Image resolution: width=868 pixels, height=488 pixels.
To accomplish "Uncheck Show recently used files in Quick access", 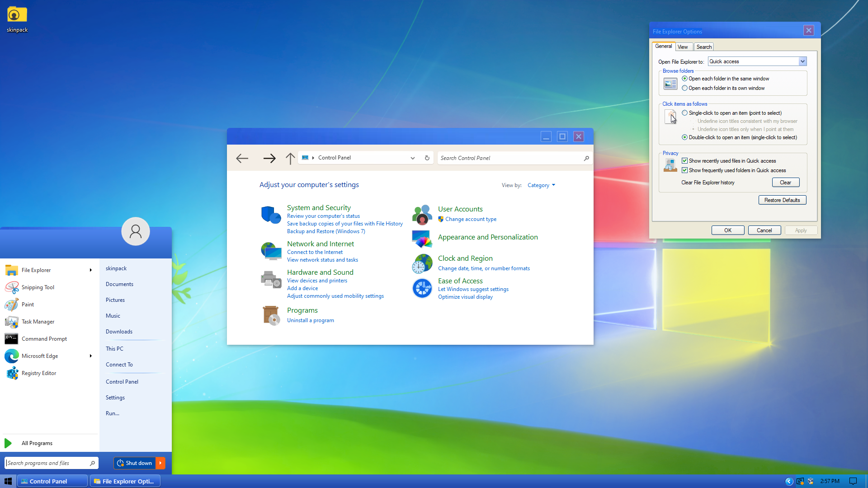I will pos(685,161).
